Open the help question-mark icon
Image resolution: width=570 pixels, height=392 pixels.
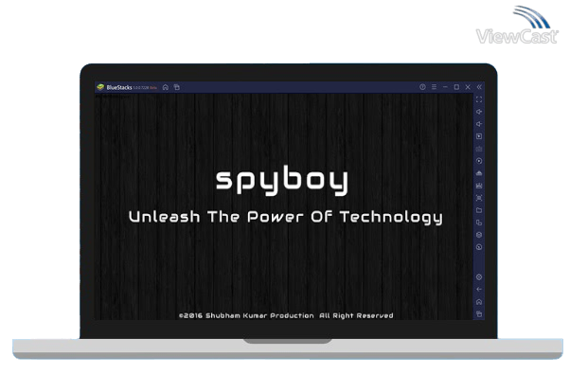(422, 87)
